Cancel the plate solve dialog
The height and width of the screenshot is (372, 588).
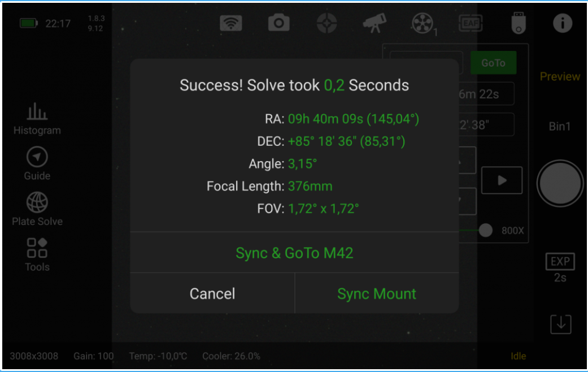pos(212,293)
